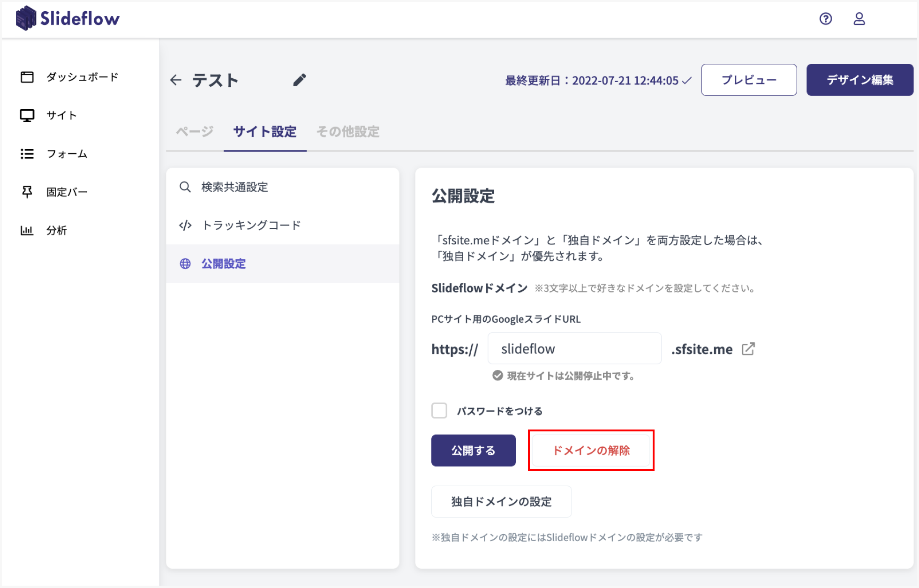Select 検索共通設定 settings item

(x=283, y=187)
